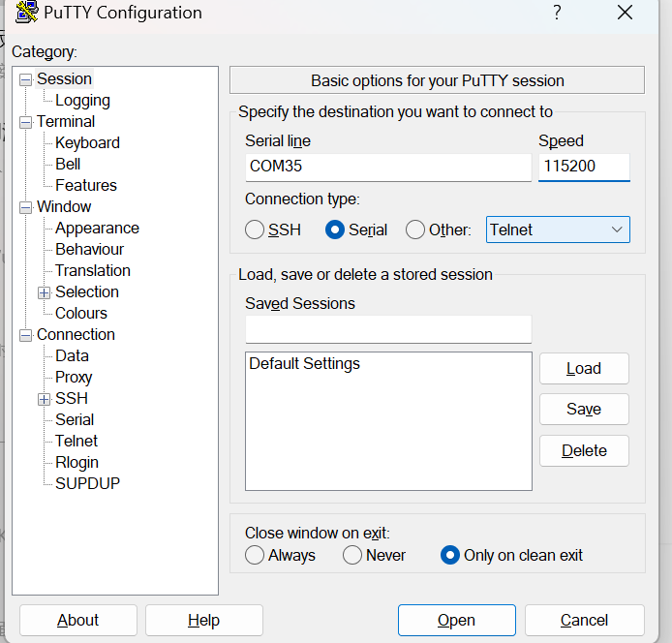Open the SSH category in tree

[x=71, y=399]
